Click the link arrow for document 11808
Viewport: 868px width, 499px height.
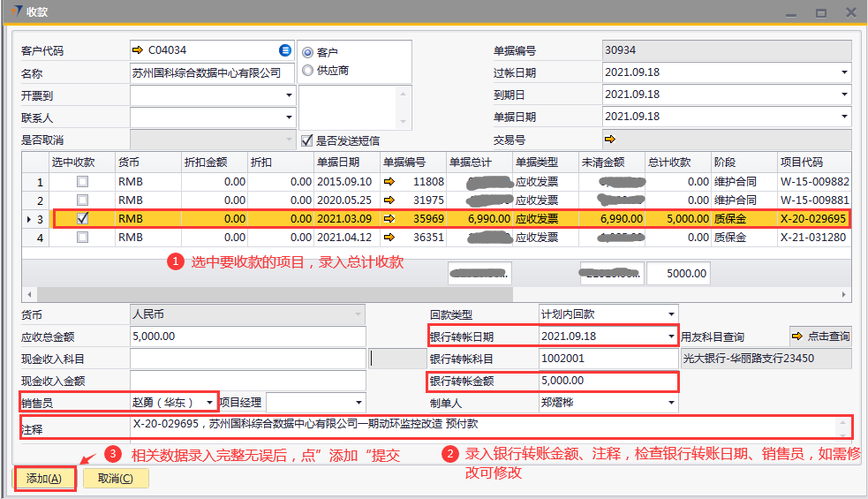pos(389,182)
